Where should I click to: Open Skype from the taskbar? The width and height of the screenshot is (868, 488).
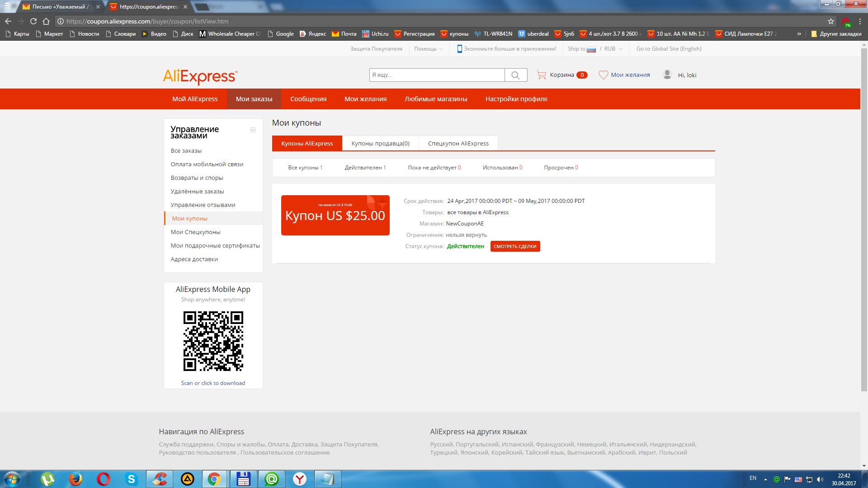[x=132, y=479]
